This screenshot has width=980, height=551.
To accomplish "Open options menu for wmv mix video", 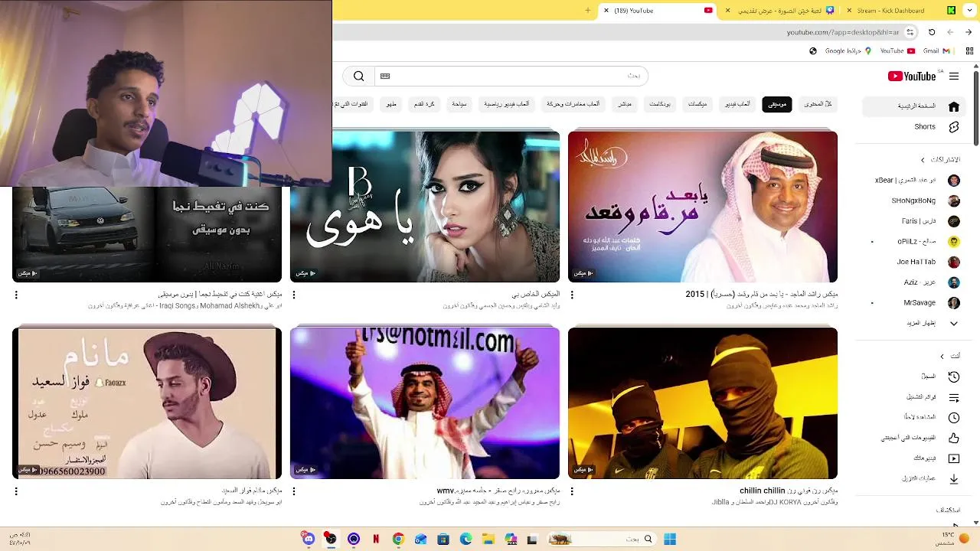I will coord(294,491).
